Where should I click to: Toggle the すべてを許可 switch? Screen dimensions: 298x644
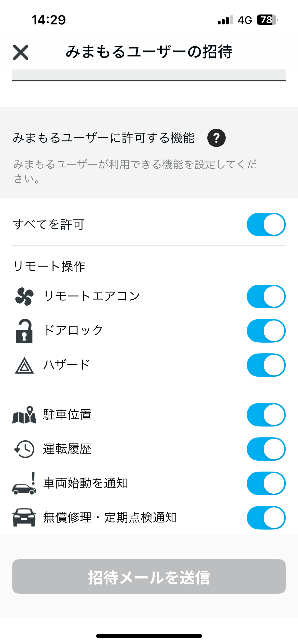266,225
